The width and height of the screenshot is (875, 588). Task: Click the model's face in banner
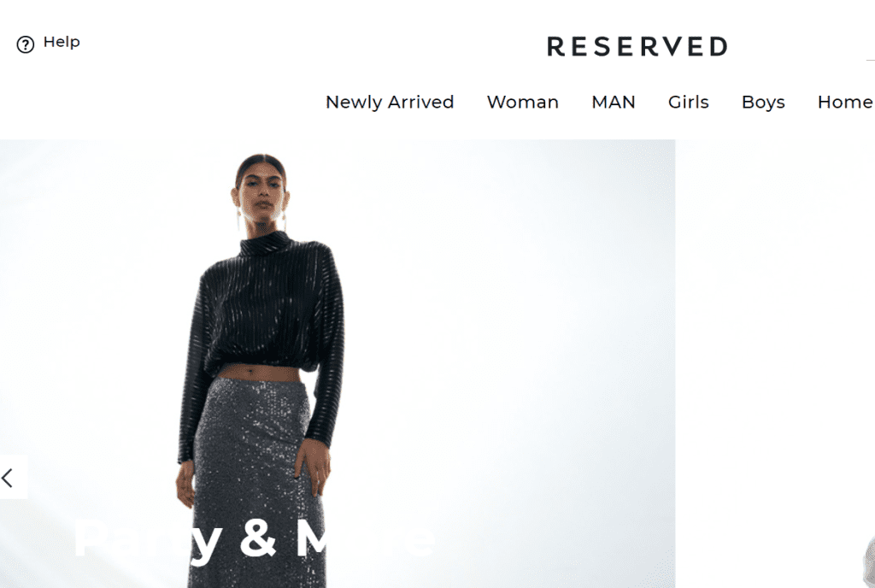(x=261, y=192)
